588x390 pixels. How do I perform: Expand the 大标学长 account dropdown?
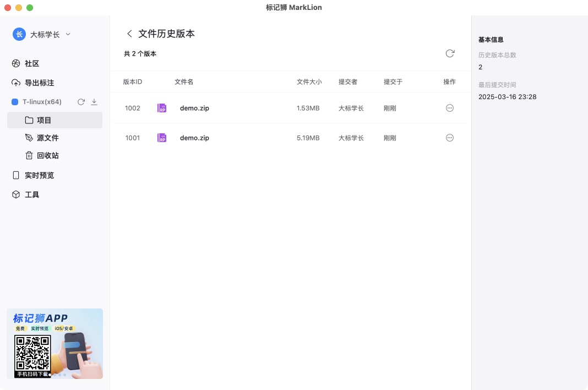(68, 34)
